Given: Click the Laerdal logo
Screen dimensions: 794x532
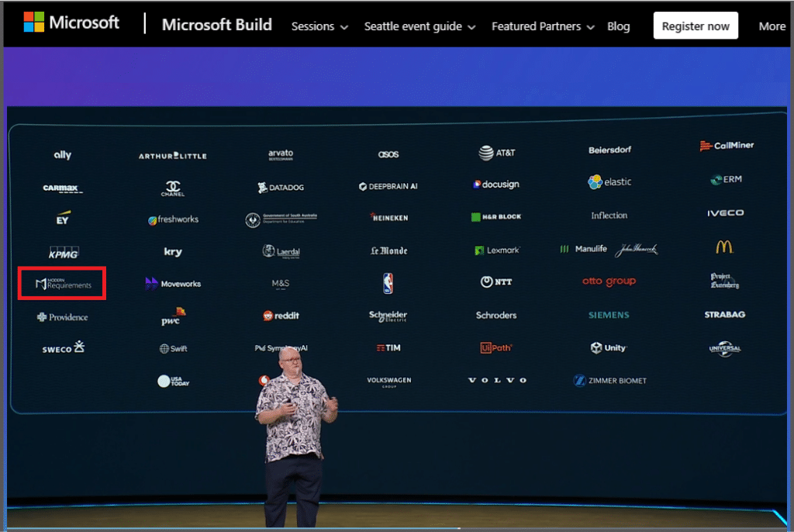Looking at the screenshot, I should point(281,251).
